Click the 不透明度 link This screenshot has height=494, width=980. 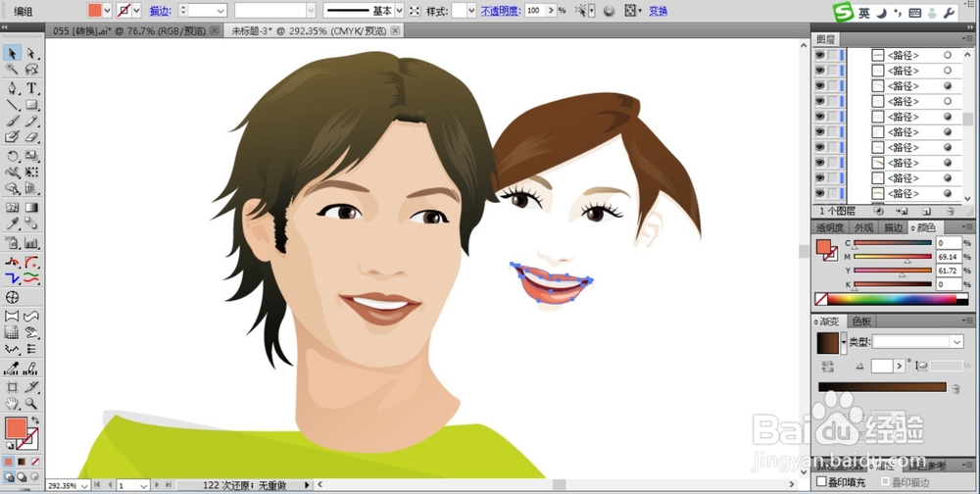pos(501,11)
